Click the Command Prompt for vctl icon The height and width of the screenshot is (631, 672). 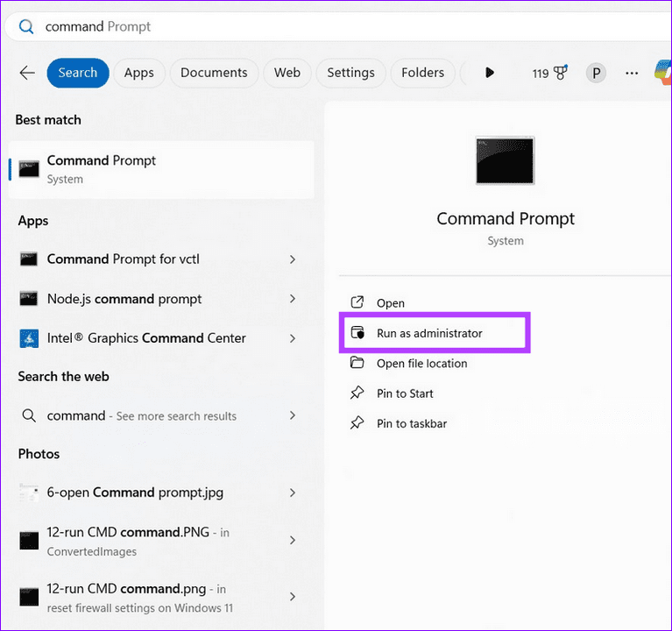(29, 259)
